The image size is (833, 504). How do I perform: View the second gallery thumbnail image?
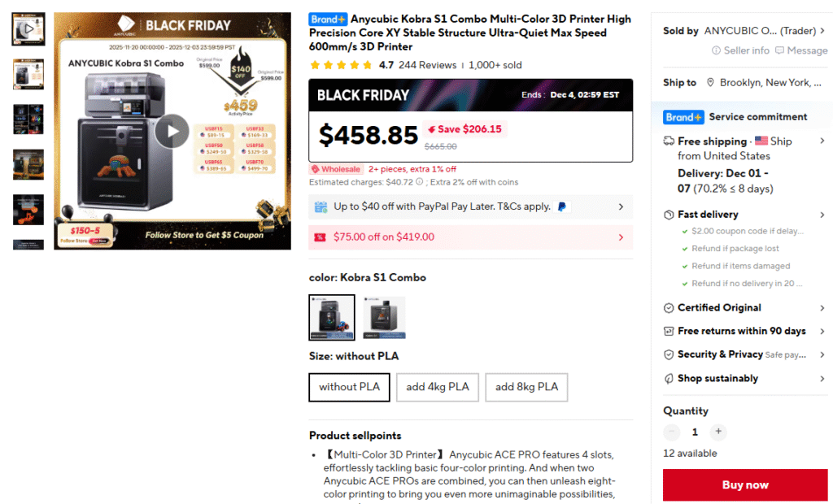tap(28, 74)
